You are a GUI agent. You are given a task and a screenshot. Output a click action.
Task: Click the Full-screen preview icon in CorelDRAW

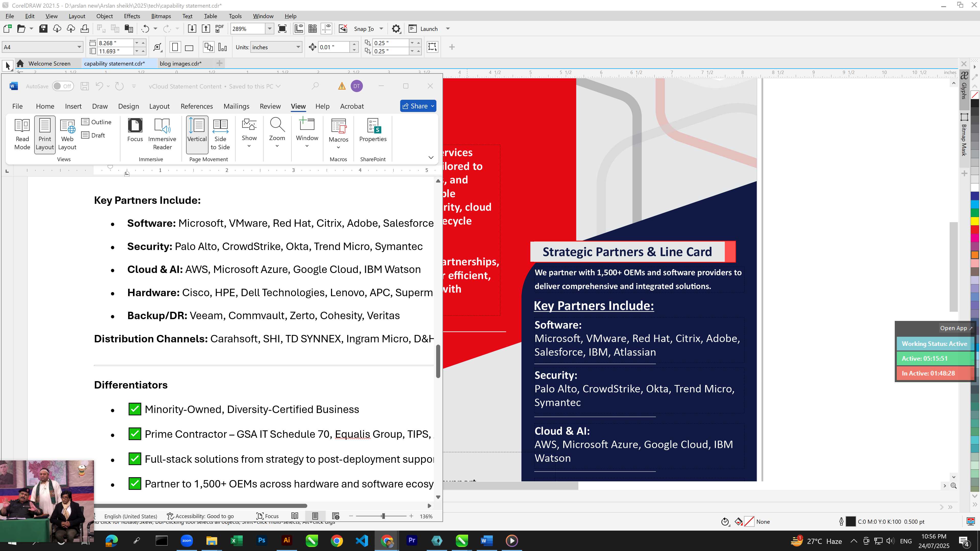click(x=282, y=29)
